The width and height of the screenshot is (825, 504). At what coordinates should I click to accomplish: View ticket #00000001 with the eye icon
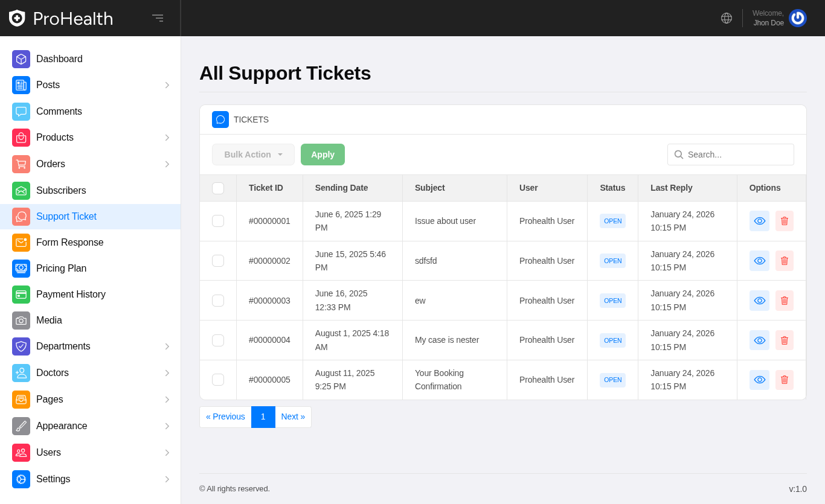point(759,221)
